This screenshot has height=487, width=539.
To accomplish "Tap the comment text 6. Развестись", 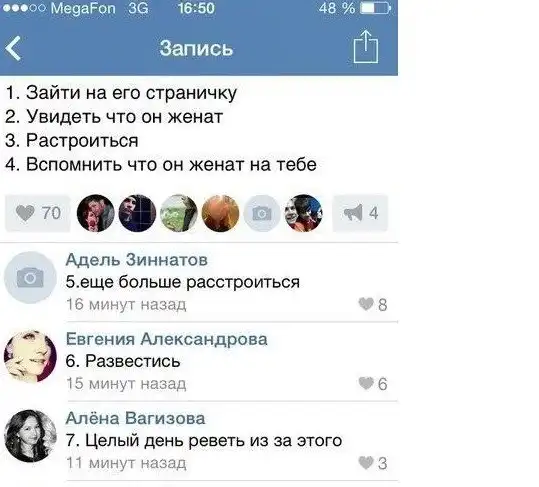I will point(123,361).
